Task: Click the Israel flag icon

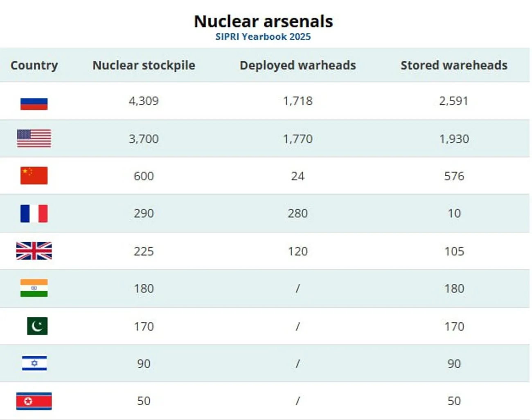Action: click(34, 363)
